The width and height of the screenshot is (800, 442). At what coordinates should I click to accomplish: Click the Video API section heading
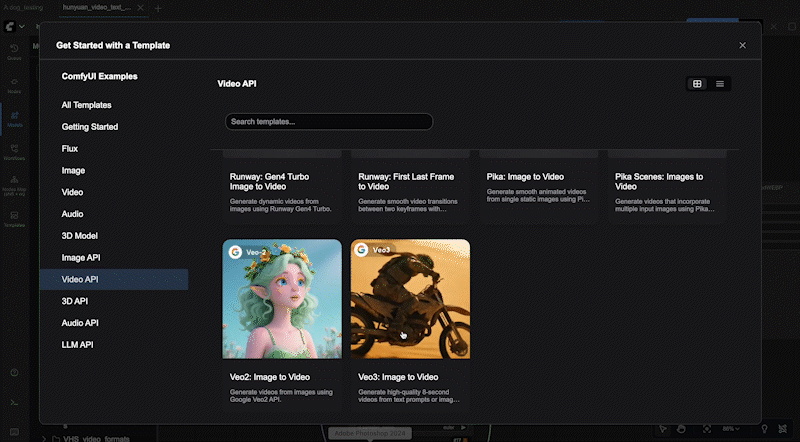(x=237, y=84)
